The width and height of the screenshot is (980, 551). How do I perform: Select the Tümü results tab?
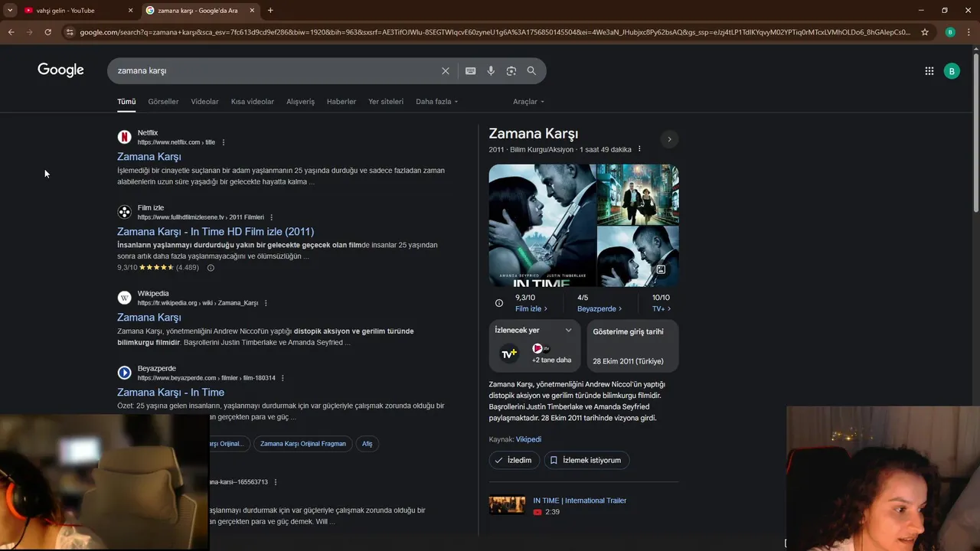(126, 101)
